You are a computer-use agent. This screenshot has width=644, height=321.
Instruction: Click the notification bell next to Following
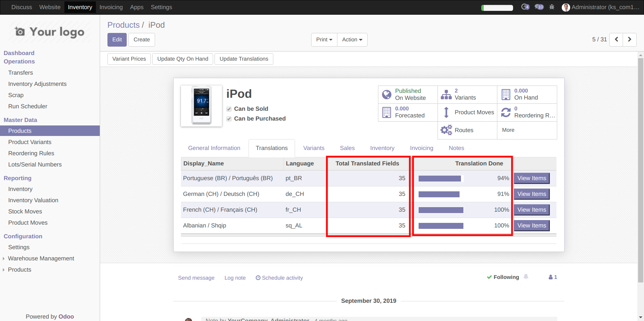(x=526, y=277)
